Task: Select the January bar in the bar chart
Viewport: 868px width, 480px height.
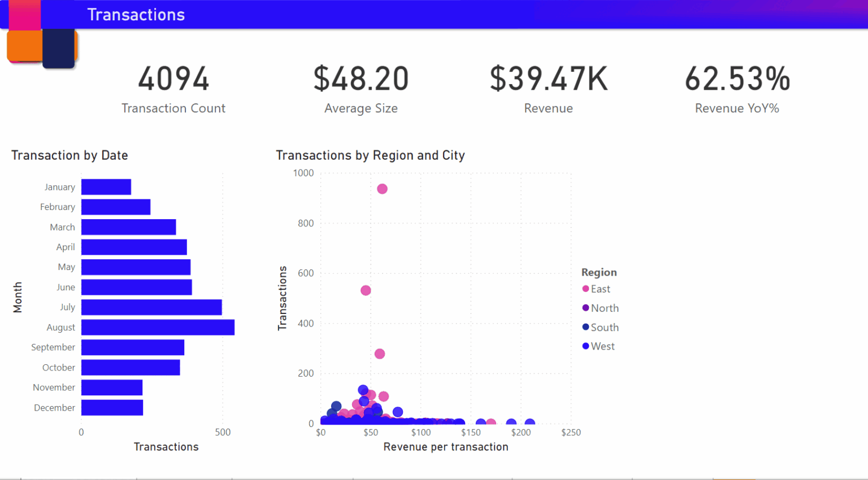Action: [106, 186]
